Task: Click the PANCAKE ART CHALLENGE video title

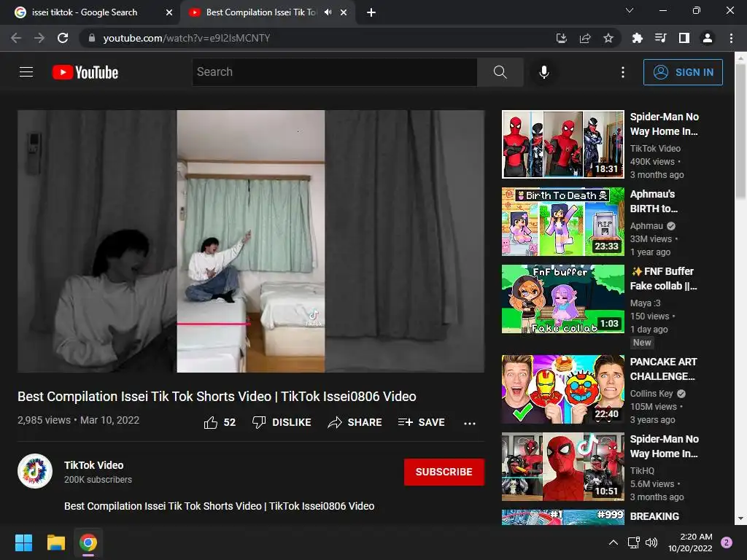Action: (x=663, y=369)
